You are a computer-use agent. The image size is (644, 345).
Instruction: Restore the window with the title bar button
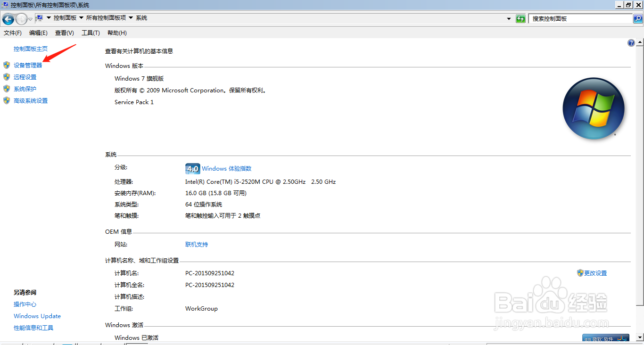click(628, 5)
